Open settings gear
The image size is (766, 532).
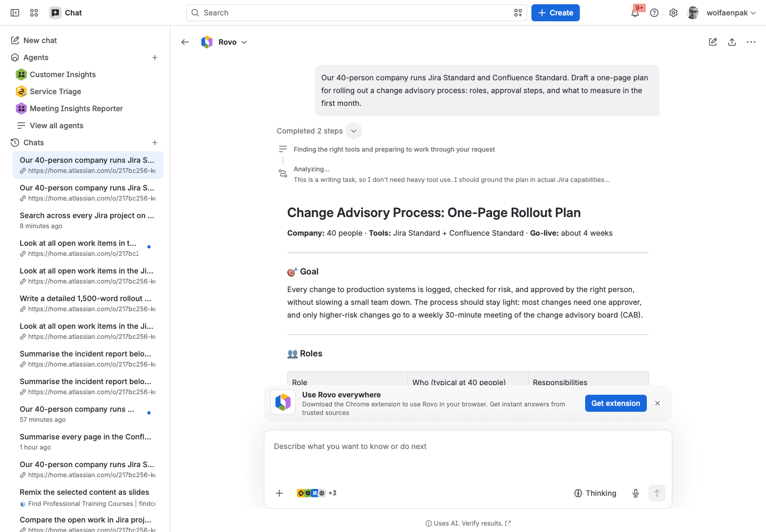tap(673, 13)
